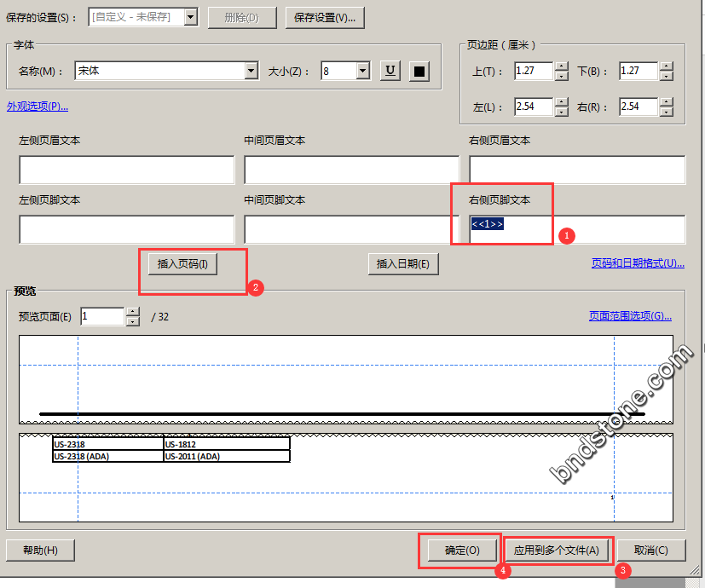The image size is (705, 588).
Task: Click the center footer text field
Action: (x=351, y=229)
